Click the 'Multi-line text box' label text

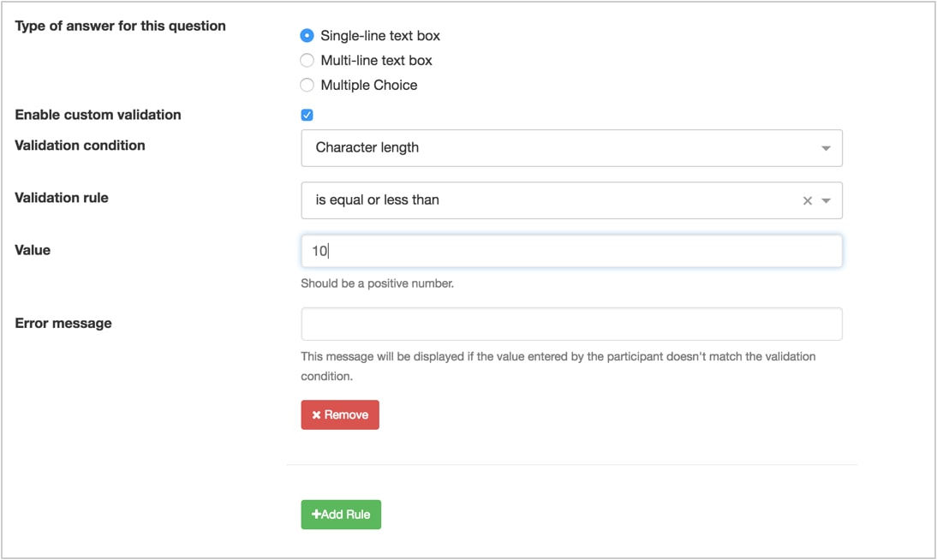tap(376, 61)
